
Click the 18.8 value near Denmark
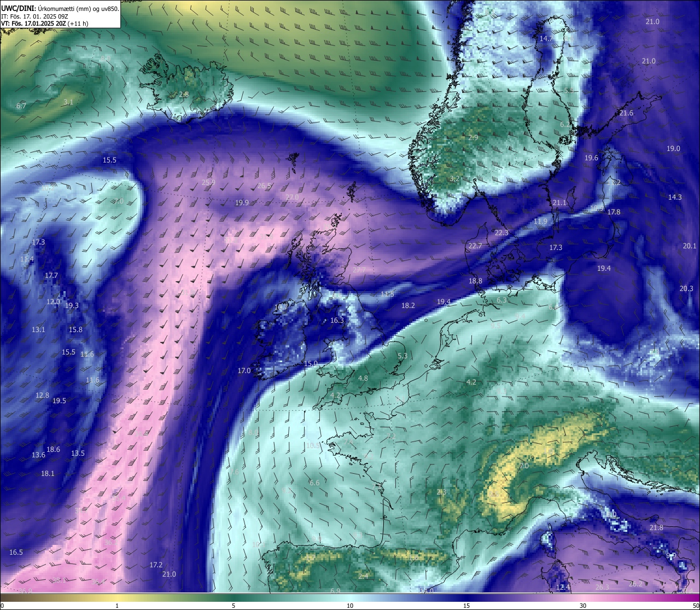pos(475,281)
